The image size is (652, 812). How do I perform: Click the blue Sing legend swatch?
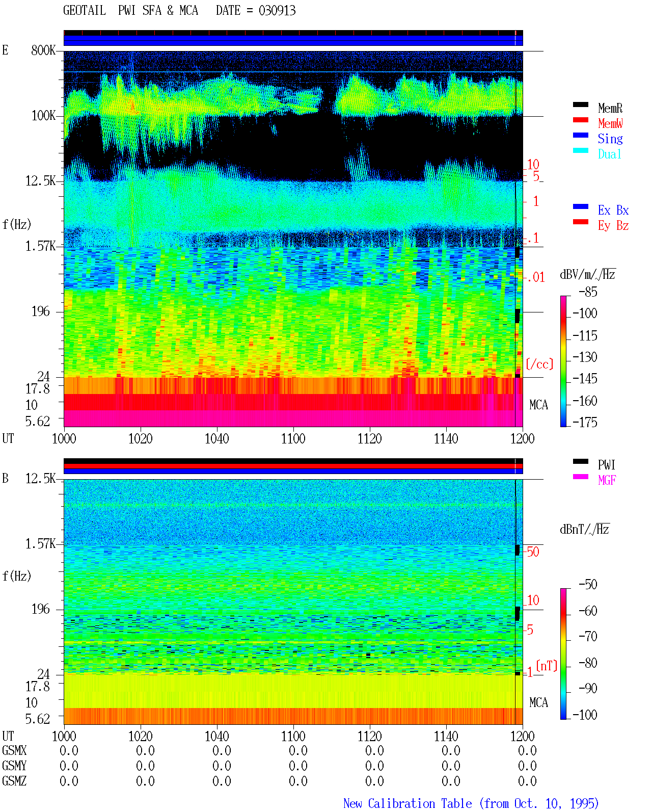[x=581, y=135]
